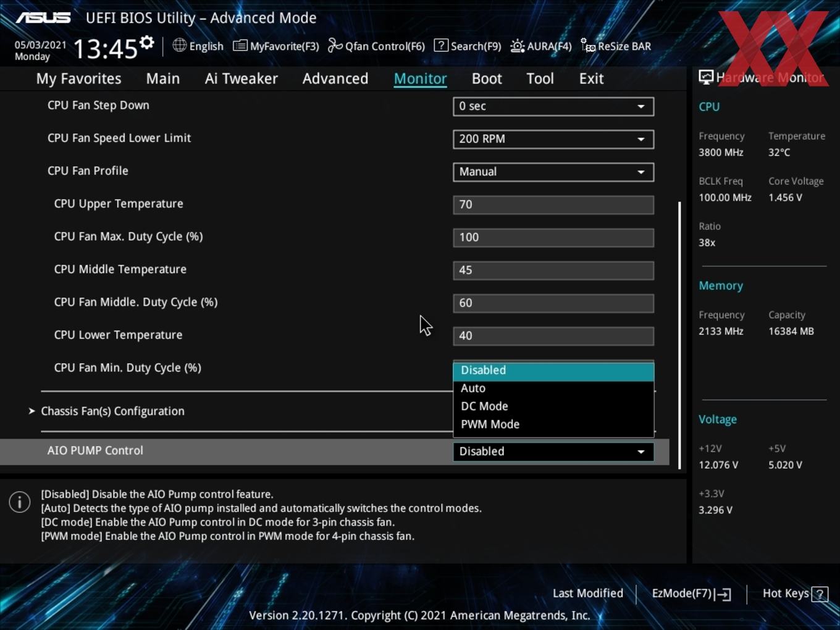Viewport: 840px width, 630px height.
Task: Choose PWM Mode in the dropdown list
Action: pyautogui.click(x=553, y=424)
